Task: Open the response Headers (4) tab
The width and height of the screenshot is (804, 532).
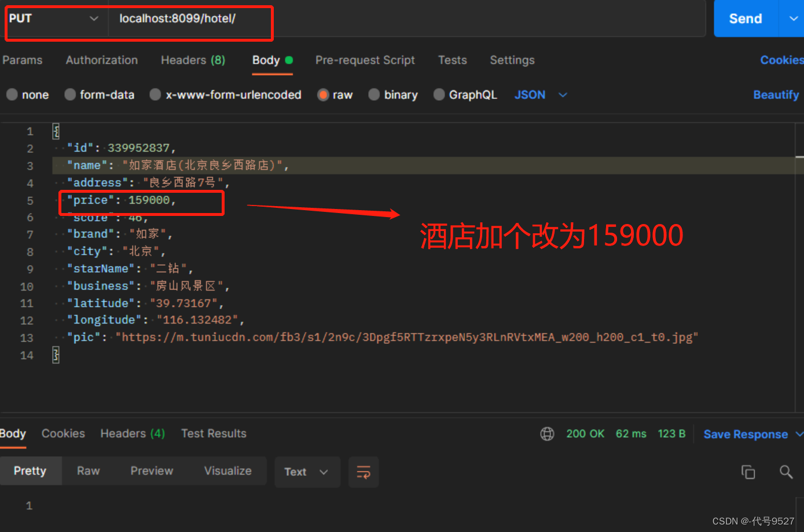Action: coord(133,434)
